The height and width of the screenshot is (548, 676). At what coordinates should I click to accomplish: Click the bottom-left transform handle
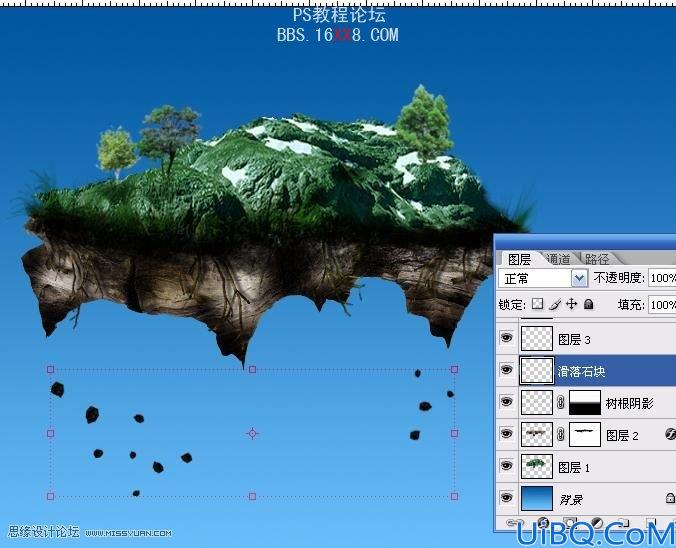50,497
